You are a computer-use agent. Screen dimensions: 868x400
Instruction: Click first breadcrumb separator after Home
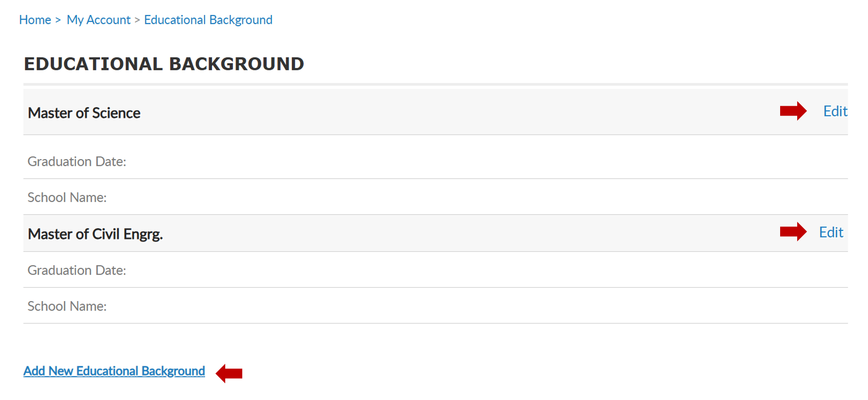click(x=58, y=20)
